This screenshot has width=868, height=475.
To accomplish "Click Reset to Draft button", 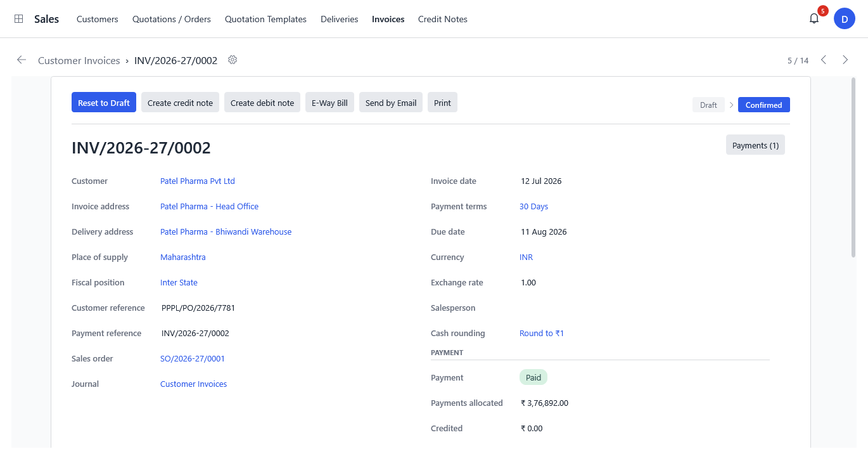I will (104, 103).
